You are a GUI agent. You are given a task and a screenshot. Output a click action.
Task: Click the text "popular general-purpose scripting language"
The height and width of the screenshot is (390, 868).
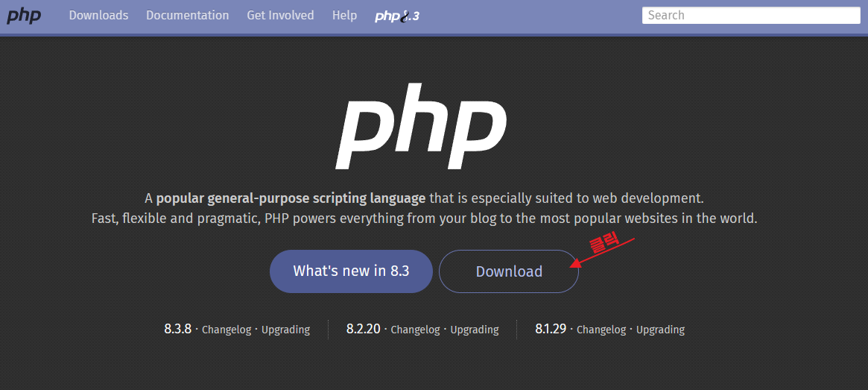click(x=291, y=198)
